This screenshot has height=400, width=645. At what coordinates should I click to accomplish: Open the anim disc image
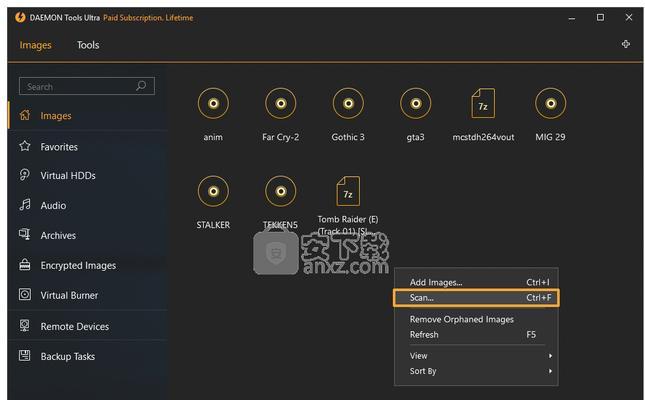click(x=213, y=103)
